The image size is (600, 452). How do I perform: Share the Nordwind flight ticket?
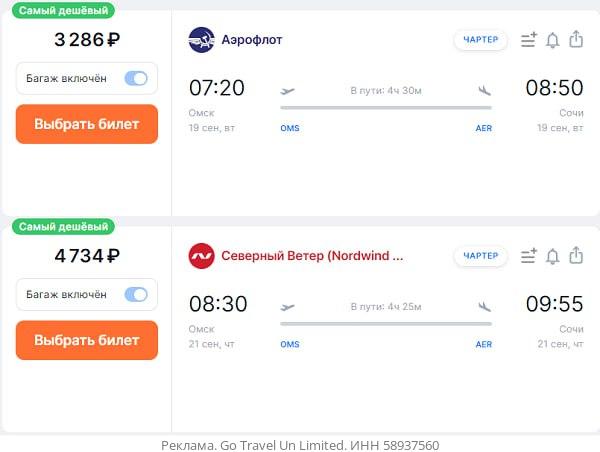point(576,256)
